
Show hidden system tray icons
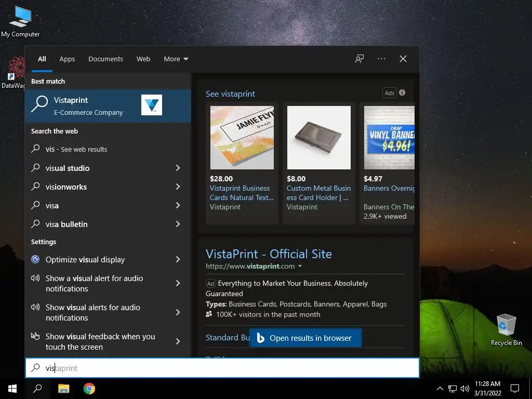click(x=440, y=389)
